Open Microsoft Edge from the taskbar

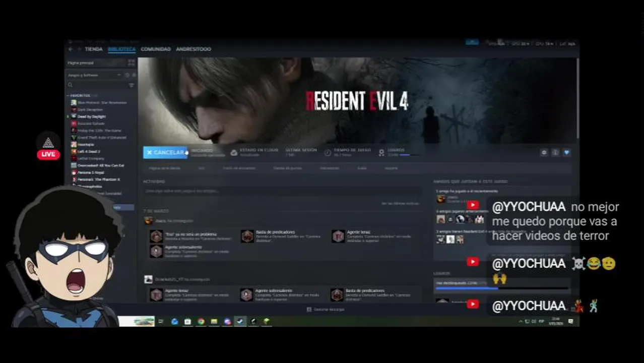(174, 321)
